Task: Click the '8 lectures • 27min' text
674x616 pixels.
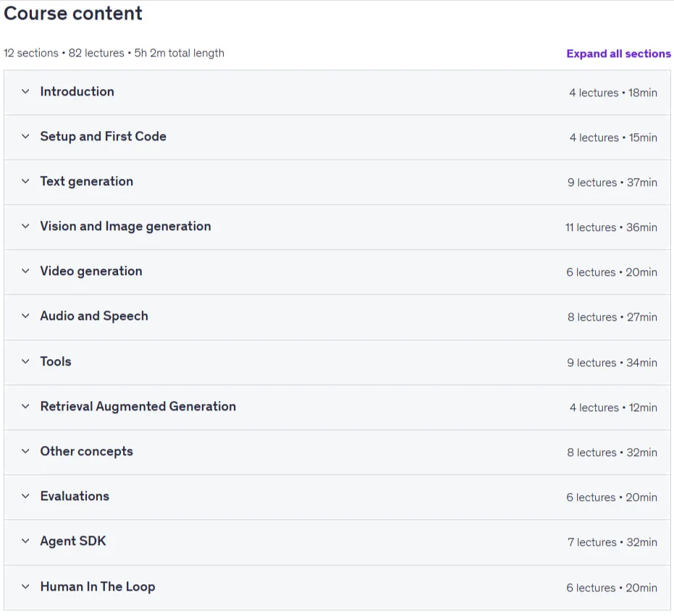Action: (x=612, y=317)
